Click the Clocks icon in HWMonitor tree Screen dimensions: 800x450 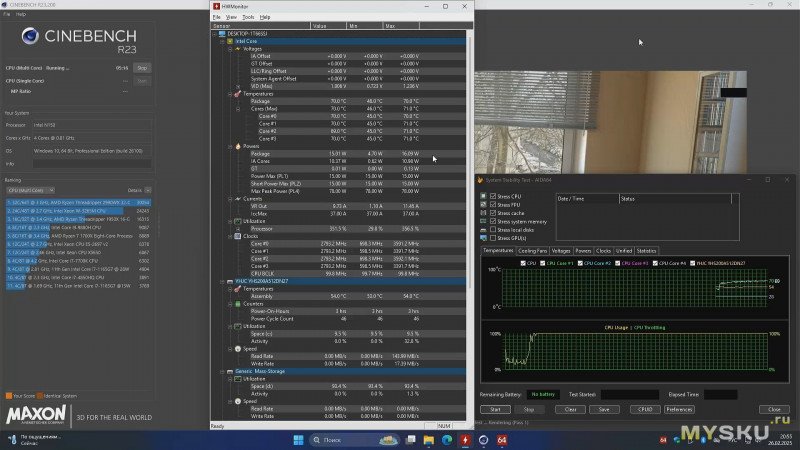(238, 236)
